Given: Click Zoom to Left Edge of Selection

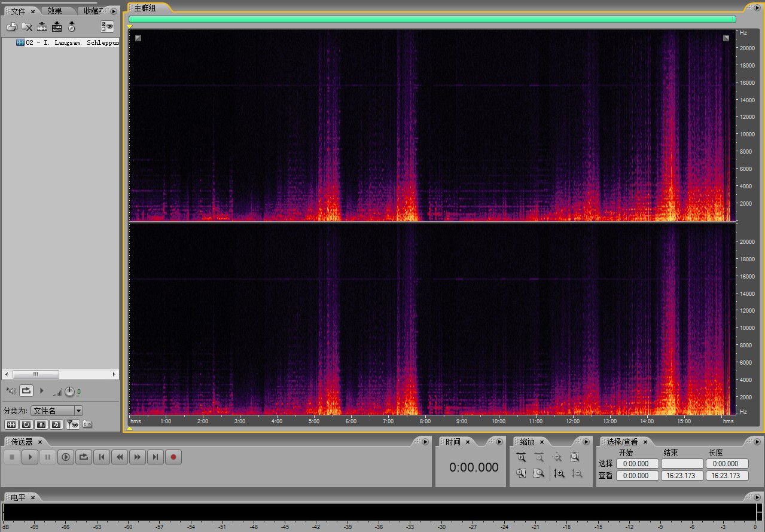Looking at the screenshot, I should click(x=522, y=473).
